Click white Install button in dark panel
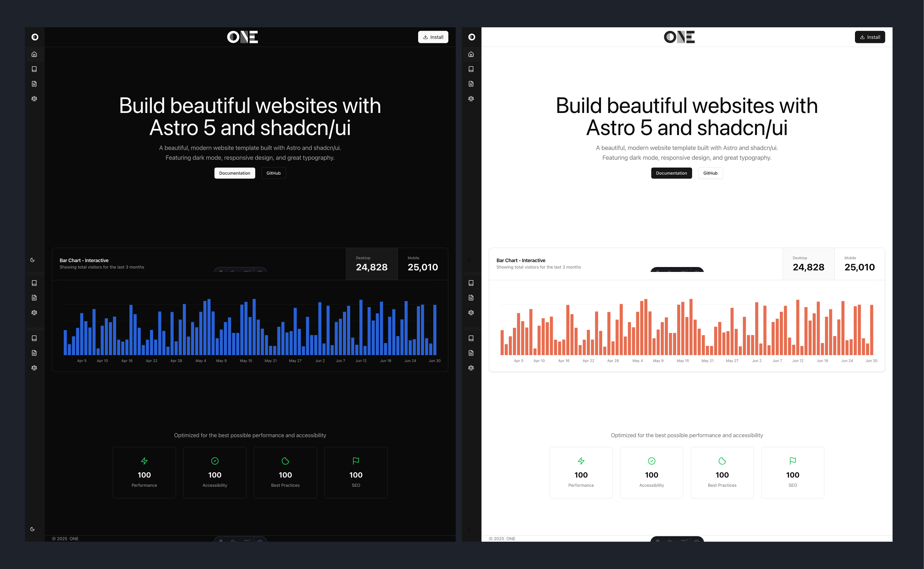 click(433, 37)
